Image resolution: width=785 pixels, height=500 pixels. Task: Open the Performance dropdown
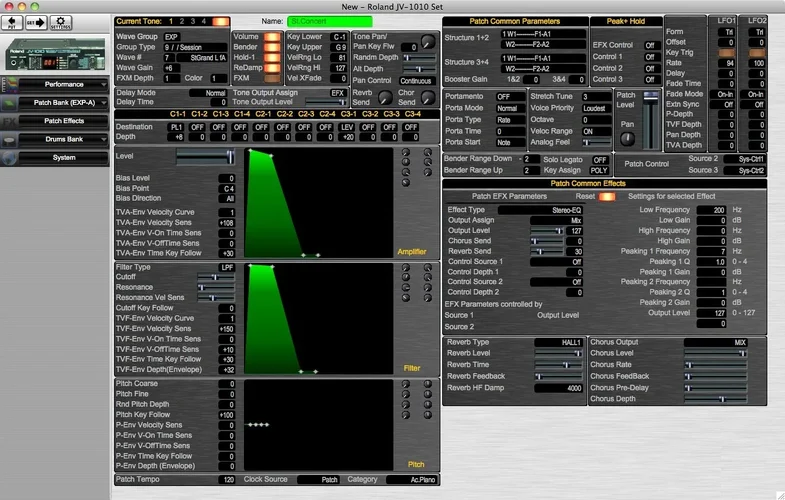pos(63,85)
